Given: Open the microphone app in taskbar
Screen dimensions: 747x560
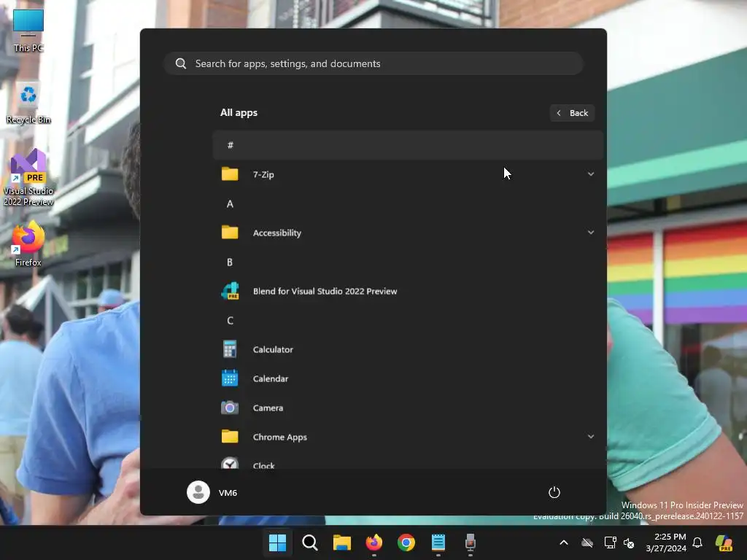Looking at the screenshot, I should tap(471, 542).
